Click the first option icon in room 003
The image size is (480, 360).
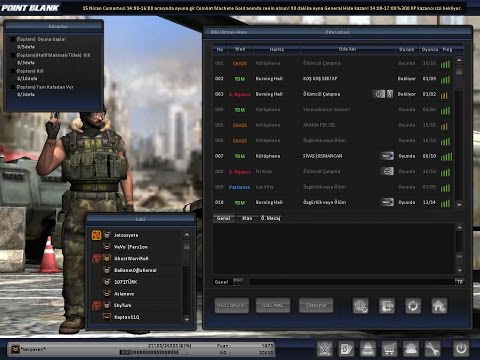pyautogui.click(x=378, y=94)
